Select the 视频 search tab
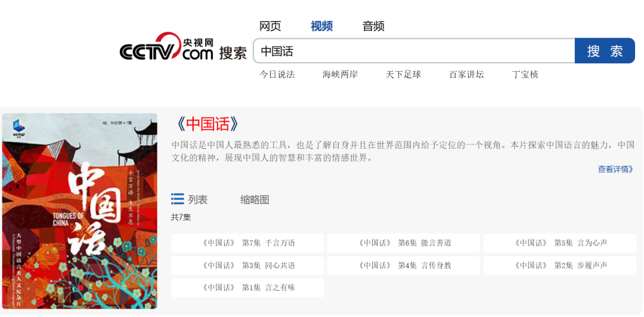 321,26
